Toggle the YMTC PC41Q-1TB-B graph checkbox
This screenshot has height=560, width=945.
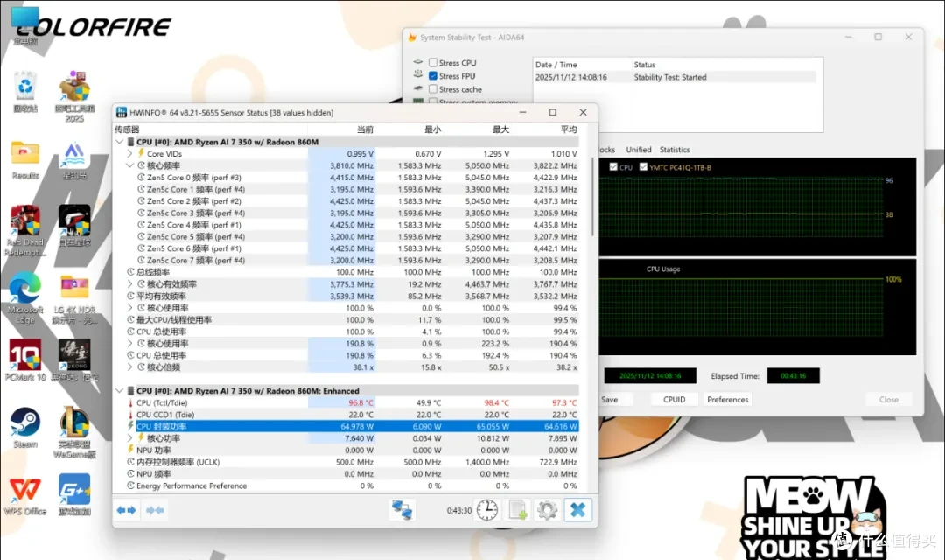tap(643, 167)
